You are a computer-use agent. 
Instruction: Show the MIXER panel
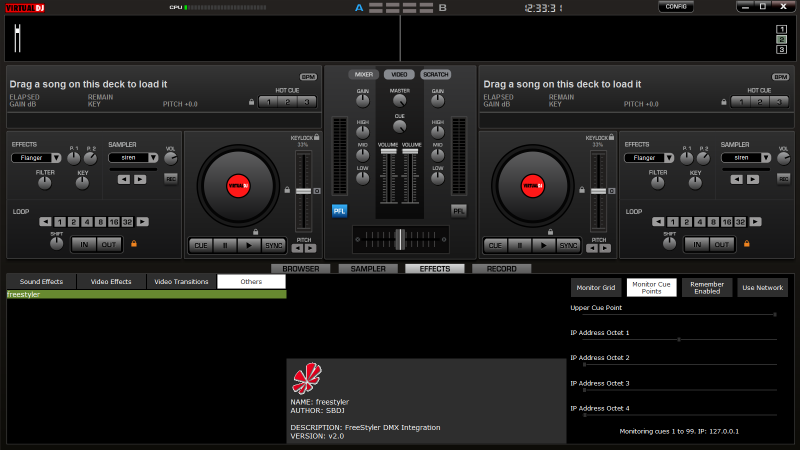click(364, 74)
